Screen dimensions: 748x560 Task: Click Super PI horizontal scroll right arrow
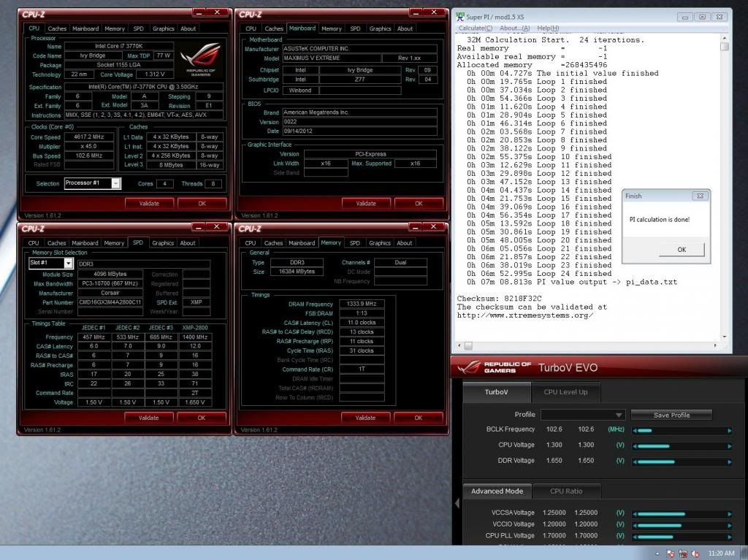715,345
